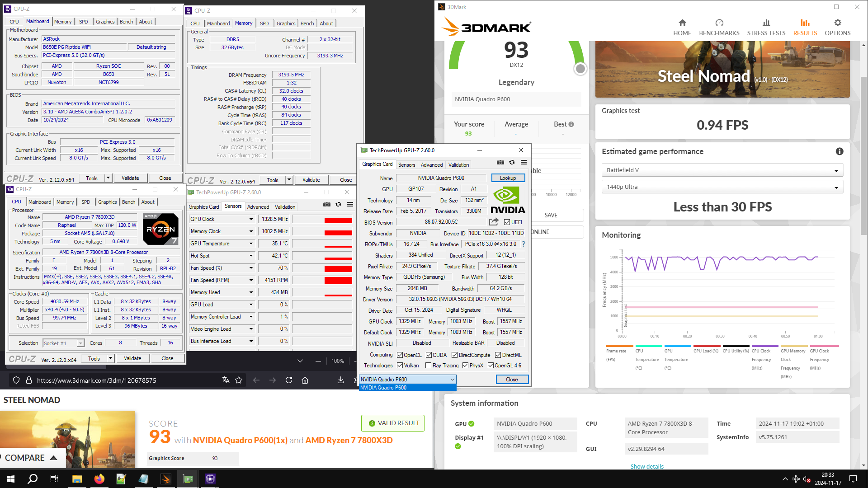Go to browser home page

click(305, 380)
